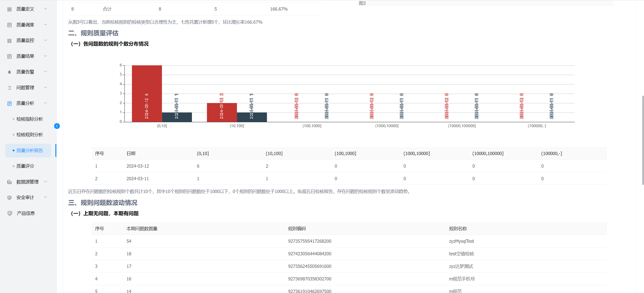644x293 pixels.
Task: Click the 产品信息 icon
Action: (10, 213)
